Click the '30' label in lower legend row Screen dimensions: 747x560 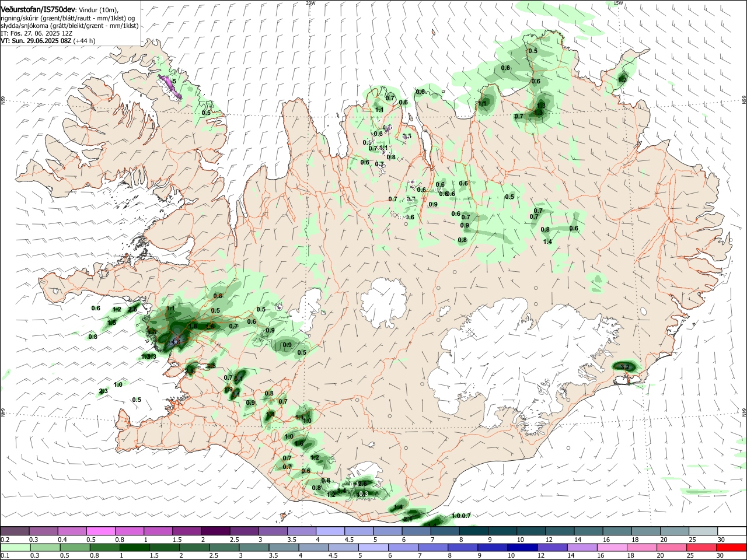721,556
